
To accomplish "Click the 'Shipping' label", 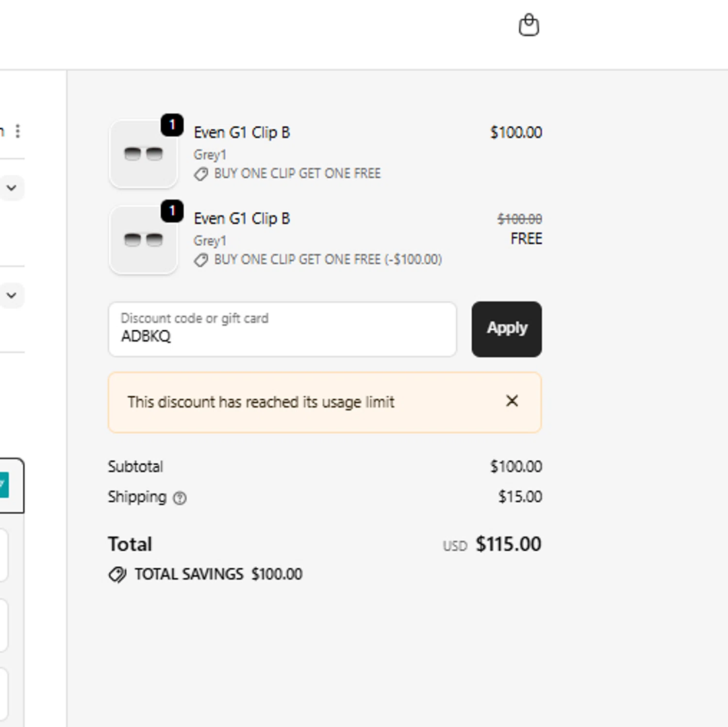I will [137, 497].
